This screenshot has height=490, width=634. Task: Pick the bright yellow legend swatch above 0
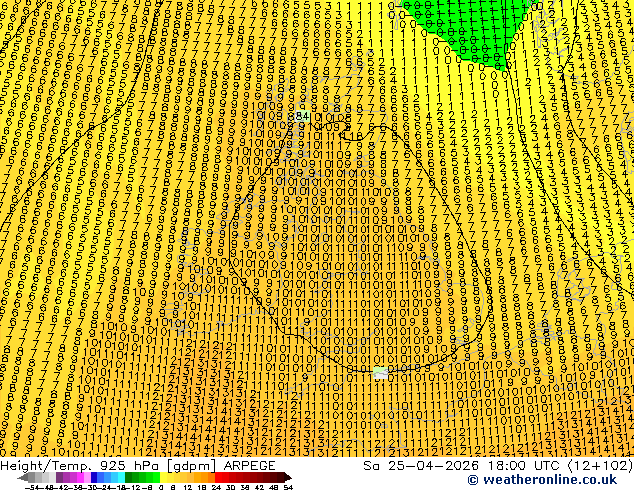click(x=163, y=477)
